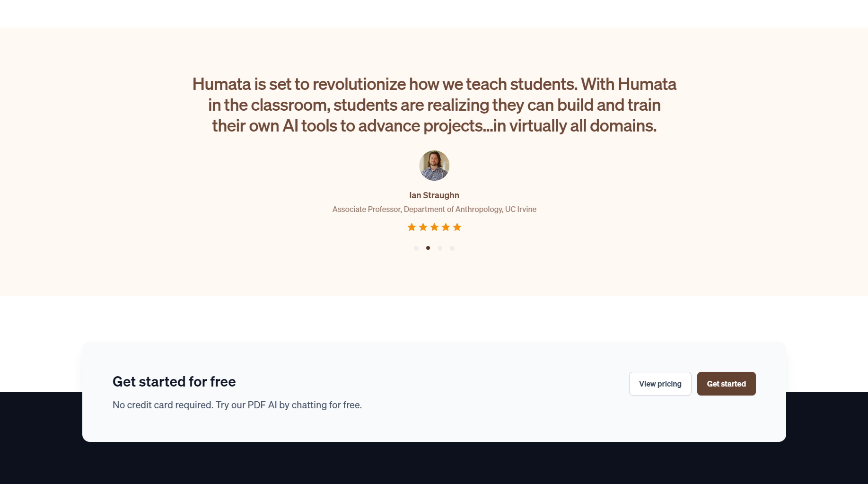Open the View pricing button
This screenshot has height=484, width=868.
[x=660, y=384]
